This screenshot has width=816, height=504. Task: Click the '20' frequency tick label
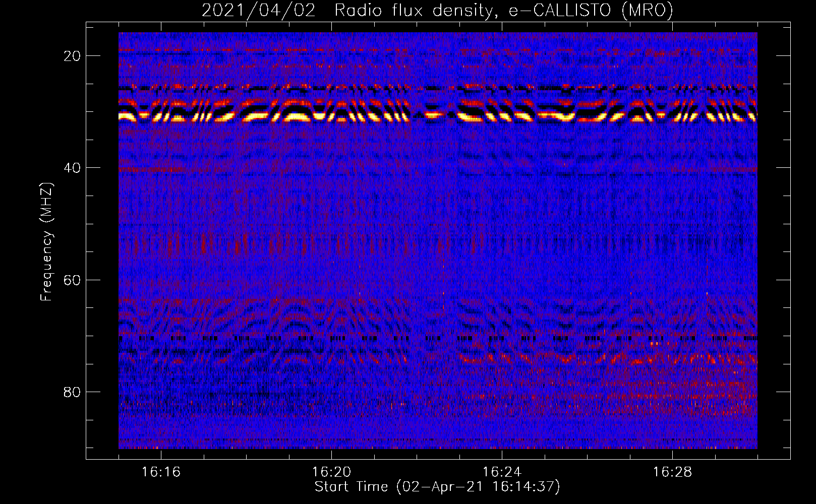73,56
